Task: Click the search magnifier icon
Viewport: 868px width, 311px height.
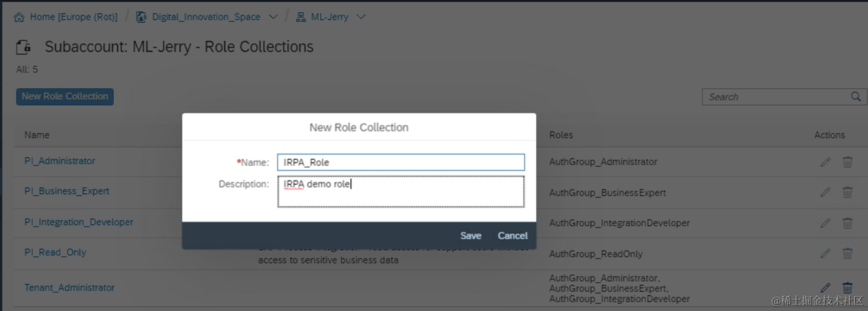Action: click(x=856, y=97)
